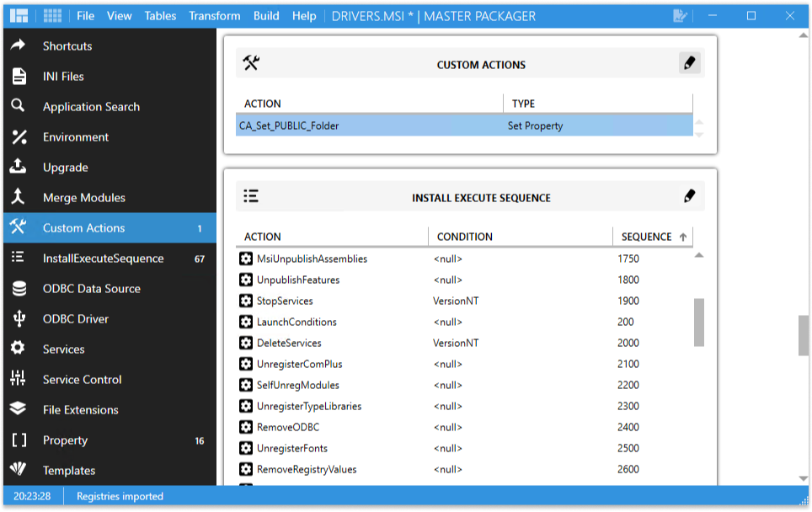
Task: Click the gear icon beside UnregisterFonts
Action: click(x=246, y=448)
